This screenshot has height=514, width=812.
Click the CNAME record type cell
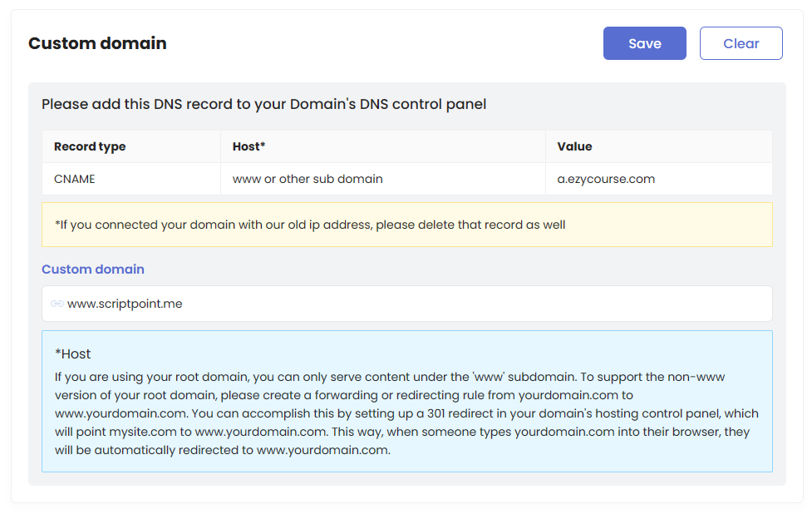131,180
